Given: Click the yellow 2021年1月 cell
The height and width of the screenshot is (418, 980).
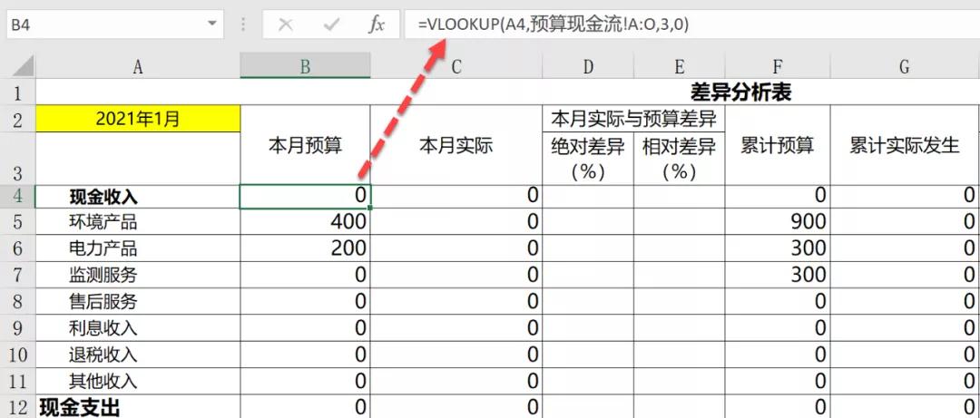Looking at the screenshot, I should [x=138, y=118].
